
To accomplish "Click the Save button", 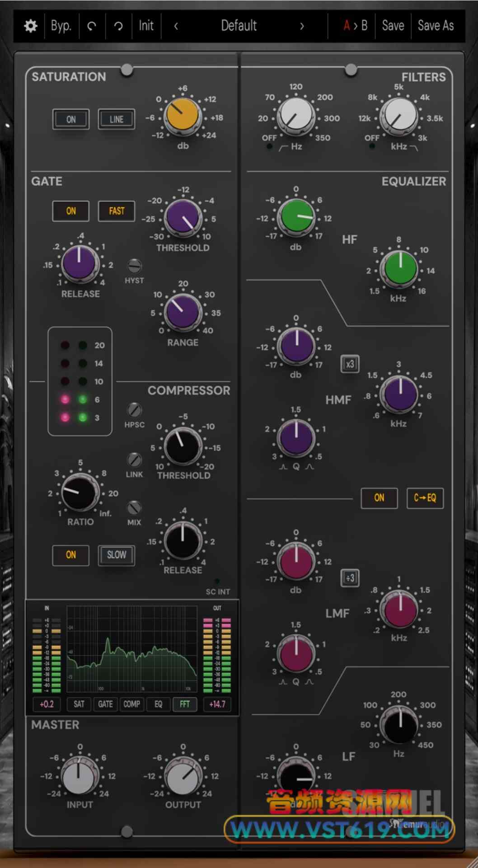I will point(393,26).
